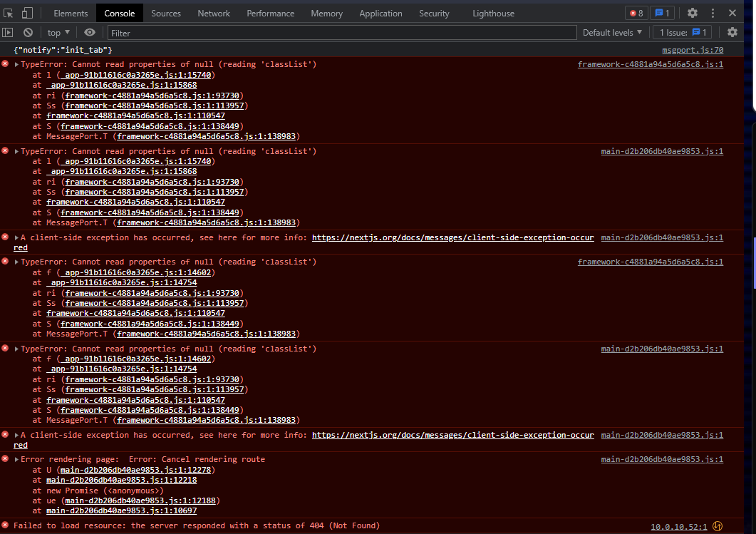Open the Next.js client-side-exception docs link

[x=452, y=237]
